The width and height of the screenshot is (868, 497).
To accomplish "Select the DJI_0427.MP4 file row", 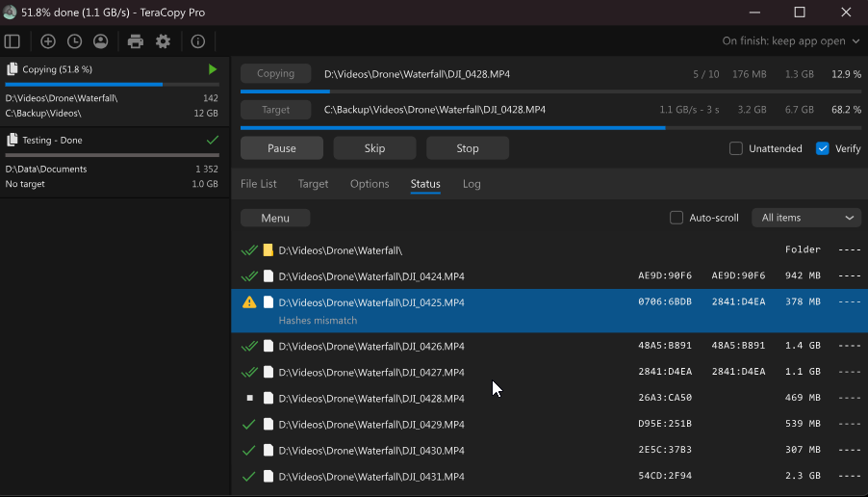I will (549, 373).
